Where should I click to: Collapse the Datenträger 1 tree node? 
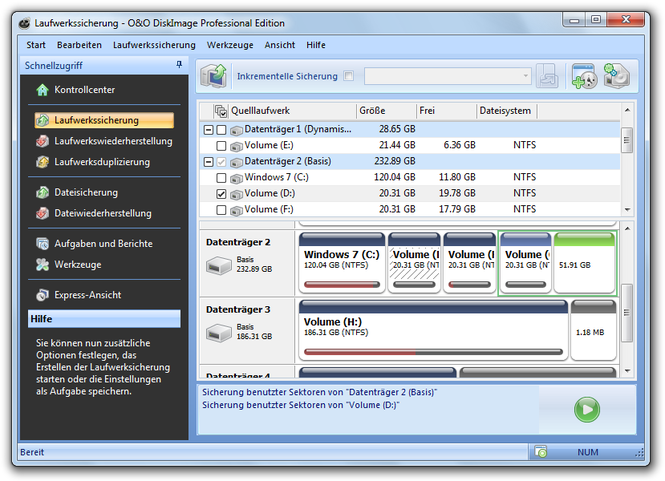pyautogui.click(x=208, y=130)
